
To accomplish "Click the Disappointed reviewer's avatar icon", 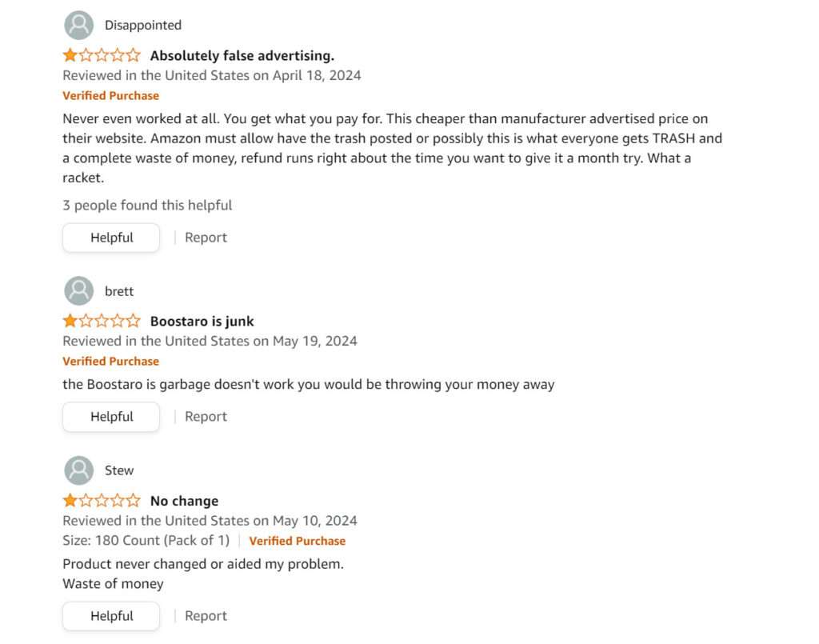I will click(78, 26).
